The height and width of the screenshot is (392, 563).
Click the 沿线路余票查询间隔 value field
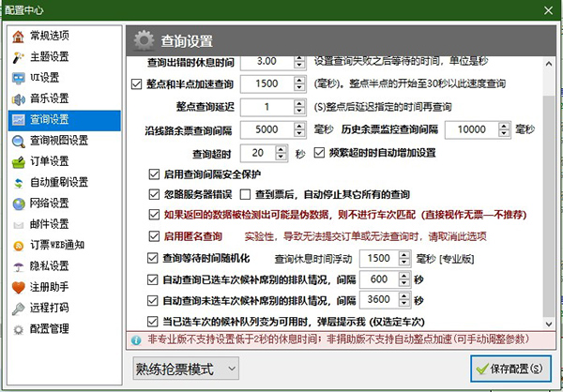tap(266, 129)
